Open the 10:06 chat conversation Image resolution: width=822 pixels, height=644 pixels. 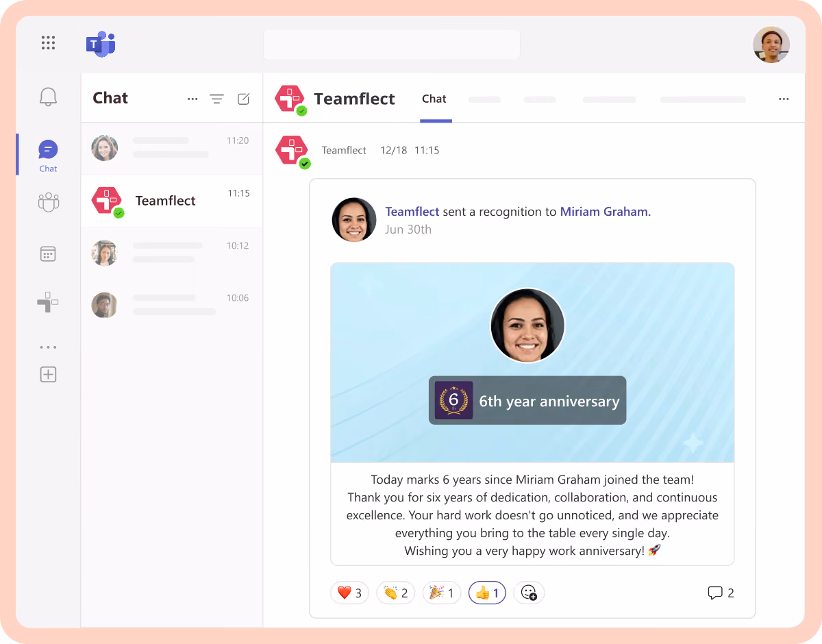(172, 306)
